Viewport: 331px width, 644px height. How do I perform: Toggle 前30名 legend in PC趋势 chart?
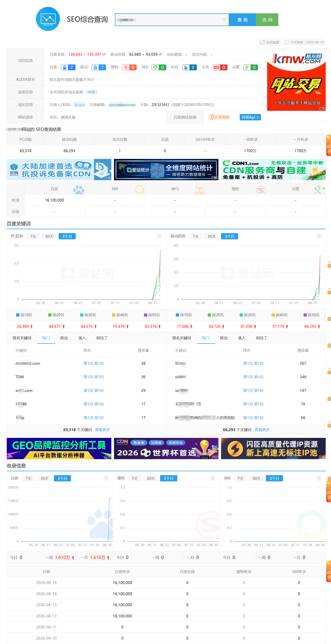(88, 315)
